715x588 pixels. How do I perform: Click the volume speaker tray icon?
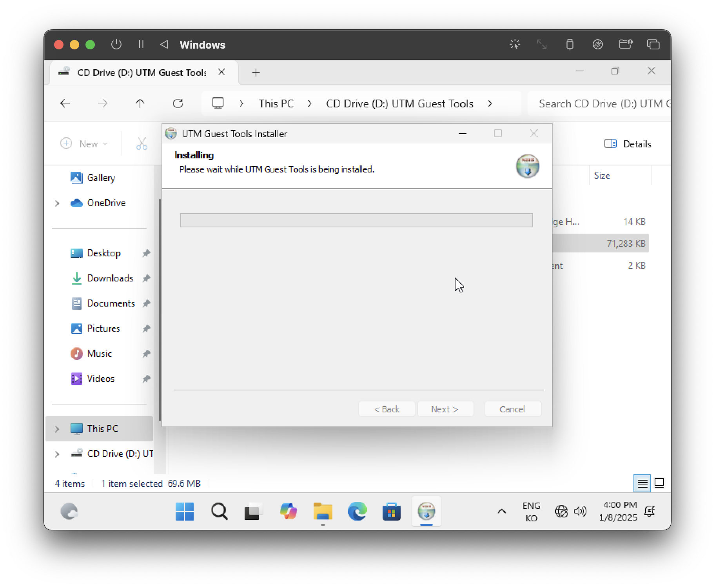click(x=580, y=511)
